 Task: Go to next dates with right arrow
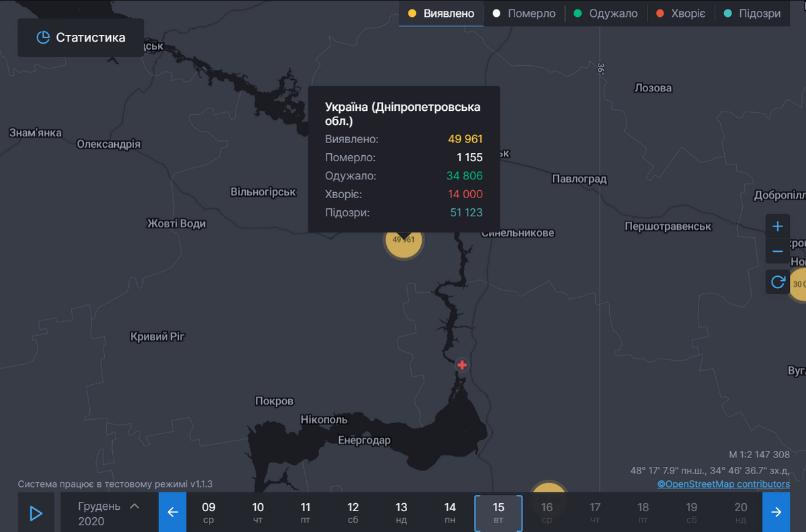click(776, 513)
